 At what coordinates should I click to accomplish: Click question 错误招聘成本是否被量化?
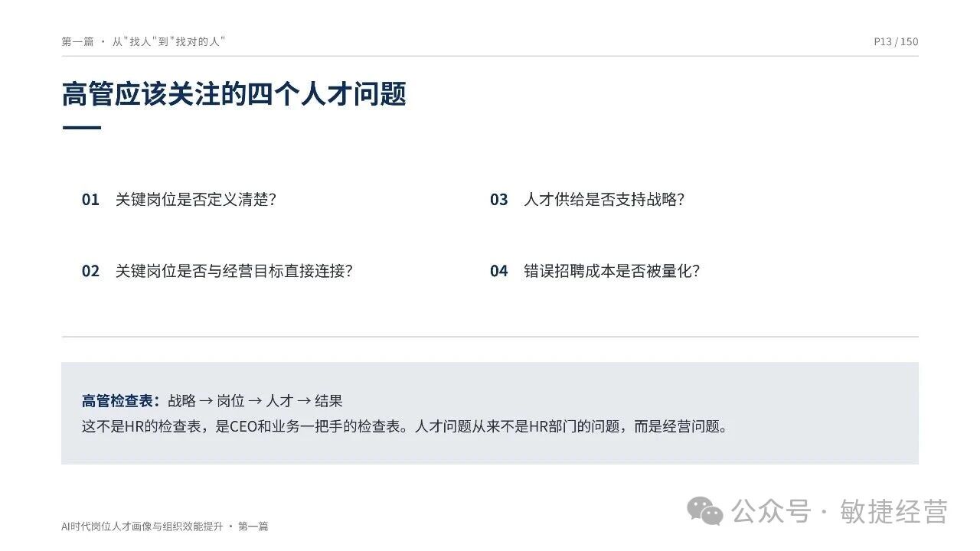coord(612,271)
